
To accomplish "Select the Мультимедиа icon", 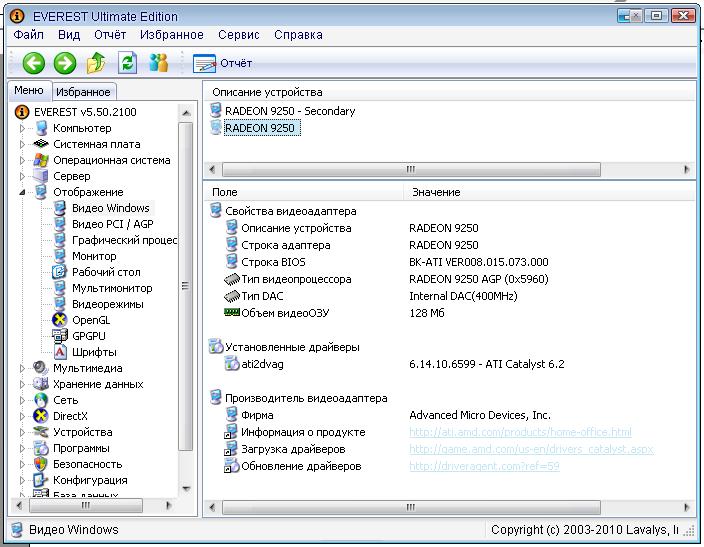I will point(41,368).
